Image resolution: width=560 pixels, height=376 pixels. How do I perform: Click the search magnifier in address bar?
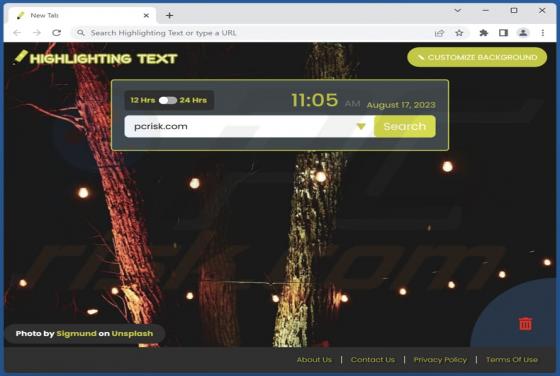pos(81,33)
